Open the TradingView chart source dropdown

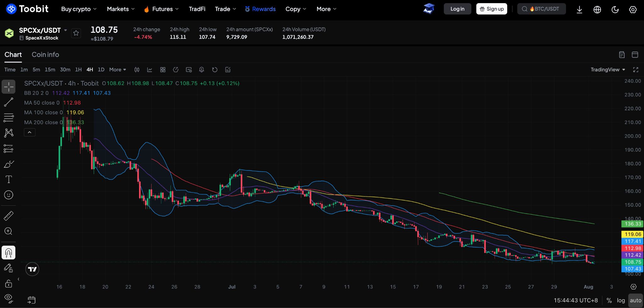point(608,70)
